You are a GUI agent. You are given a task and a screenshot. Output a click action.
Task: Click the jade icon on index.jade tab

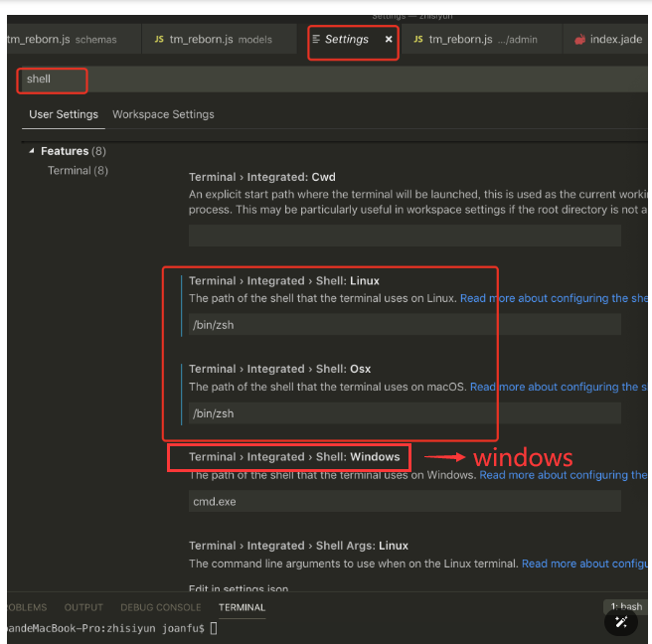[x=579, y=40]
